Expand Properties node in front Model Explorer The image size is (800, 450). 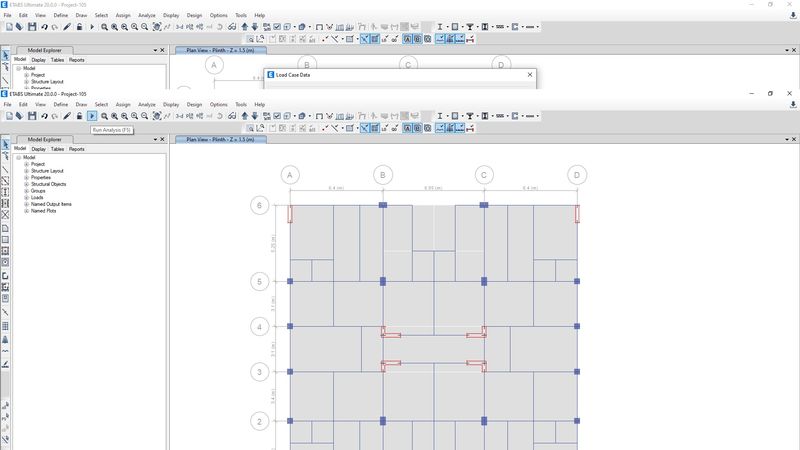tap(27, 178)
